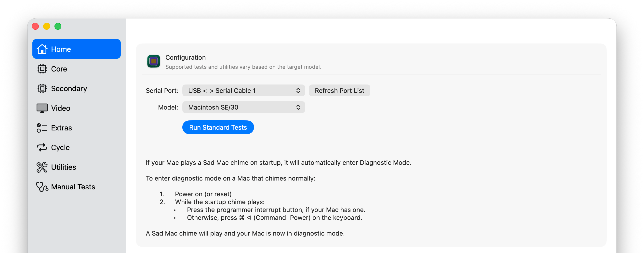Switch to the Core section
Viewport: 644px width, 253px height.
pyautogui.click(x=59, y=69)
